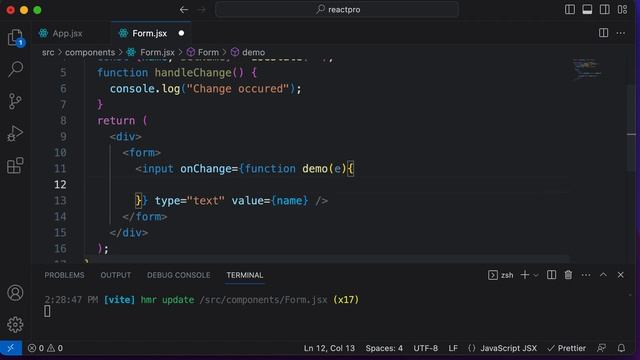Toggle the bottom panel layout icon

tap(587, 9)
